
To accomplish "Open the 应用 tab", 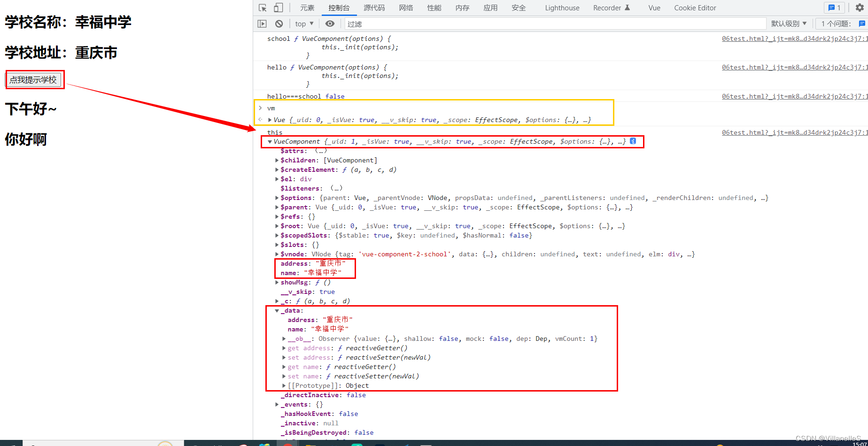I will (491, 8).
